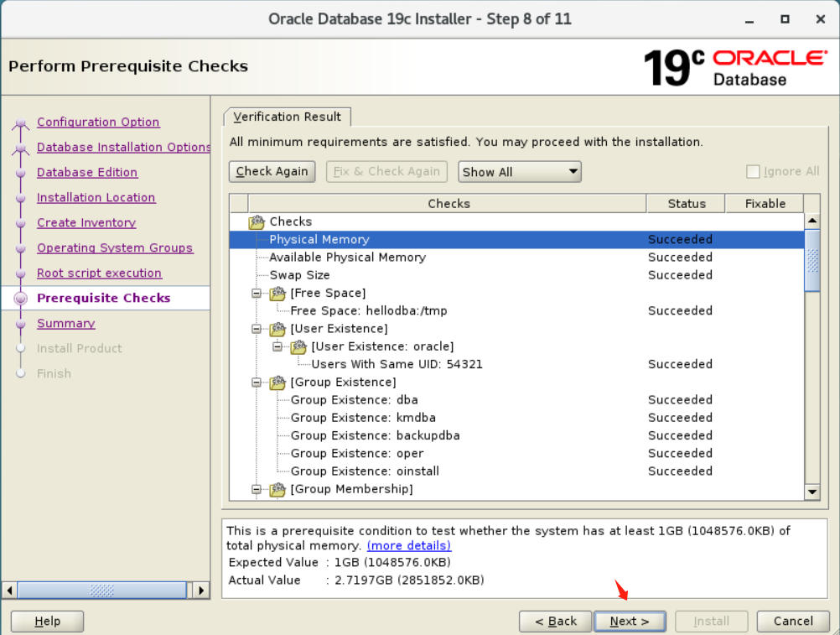Click the checks list scroll up arrow
The image size is (840, 635).
click(x=812, y=221)
